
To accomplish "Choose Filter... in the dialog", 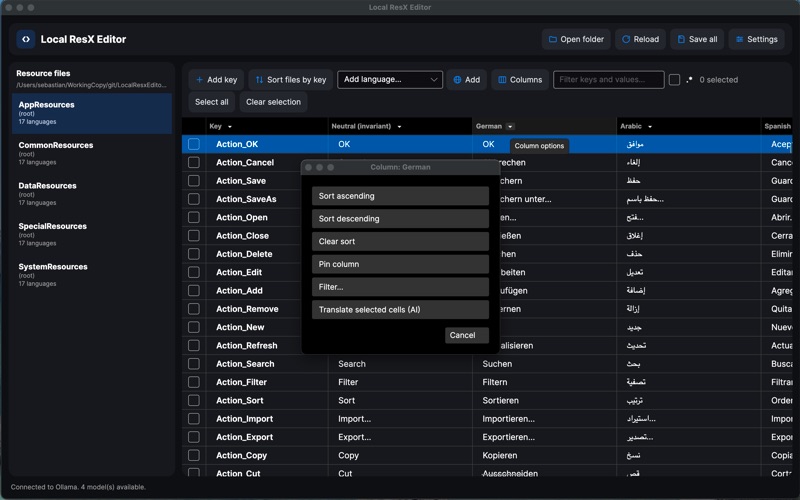I will [401, 287].
